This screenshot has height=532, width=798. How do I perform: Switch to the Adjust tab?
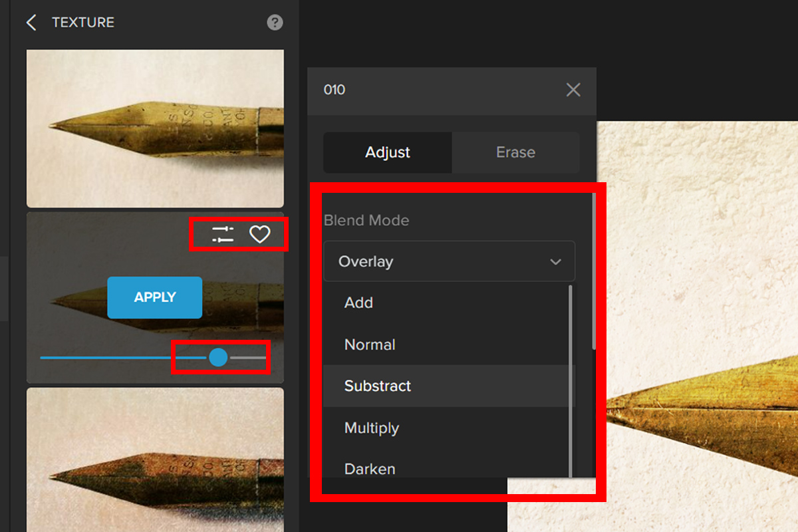tap(388, 152)
